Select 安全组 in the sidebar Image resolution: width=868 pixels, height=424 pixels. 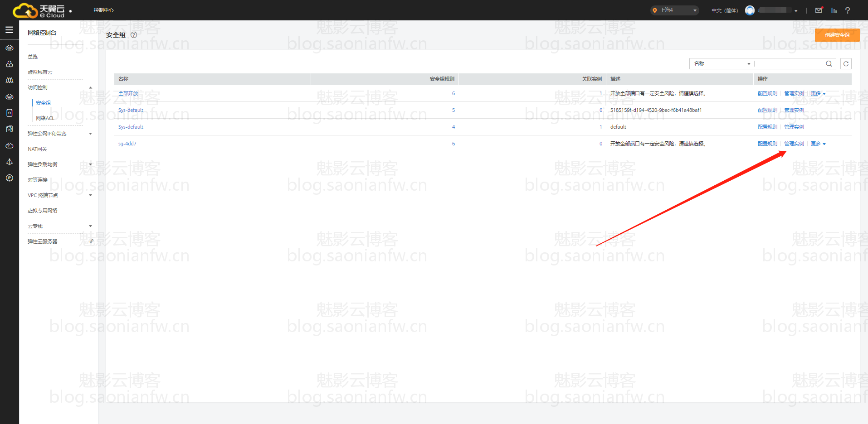click(43, 103)
